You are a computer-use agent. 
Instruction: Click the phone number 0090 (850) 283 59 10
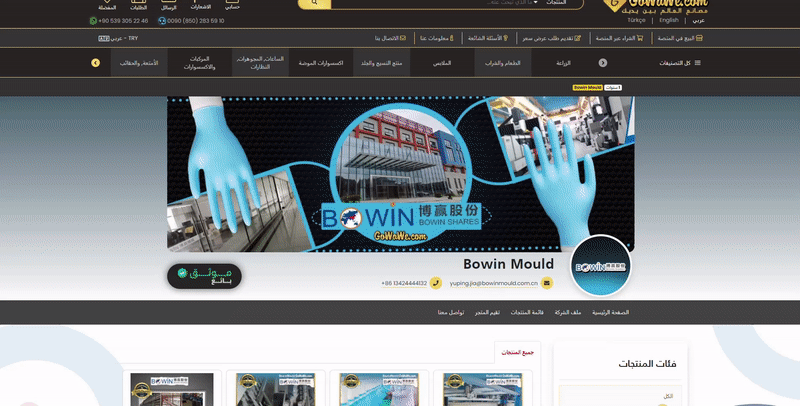195,21
